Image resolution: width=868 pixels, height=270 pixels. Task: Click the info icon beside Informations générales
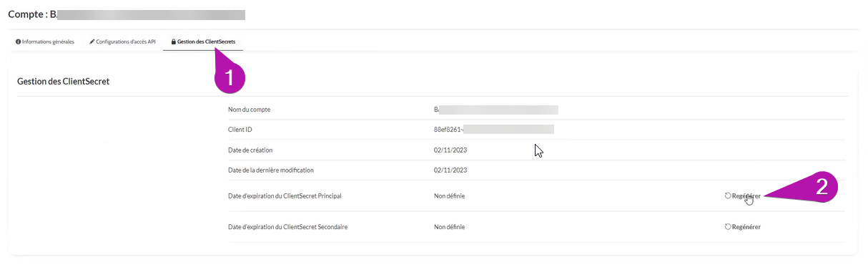click(18, 42)
